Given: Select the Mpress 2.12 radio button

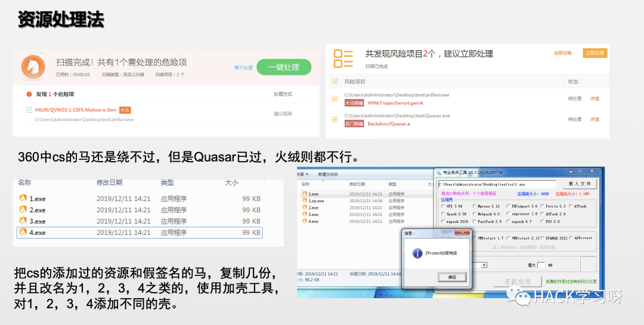Looking at the screenshot, I should click(x=475, y=206).
